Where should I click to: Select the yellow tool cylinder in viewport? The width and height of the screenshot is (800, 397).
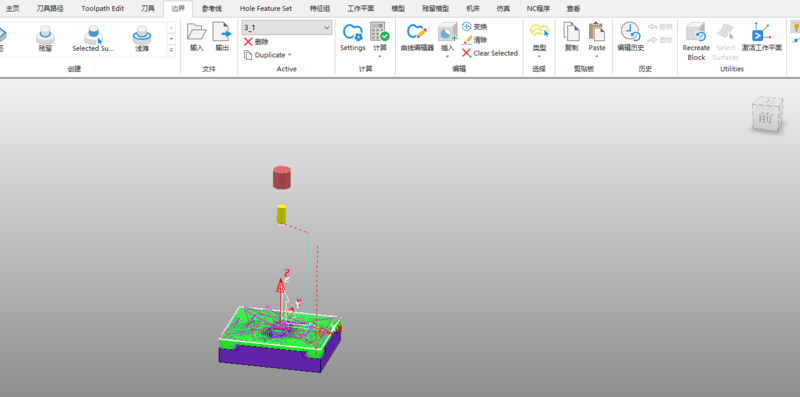coord(281,214)
